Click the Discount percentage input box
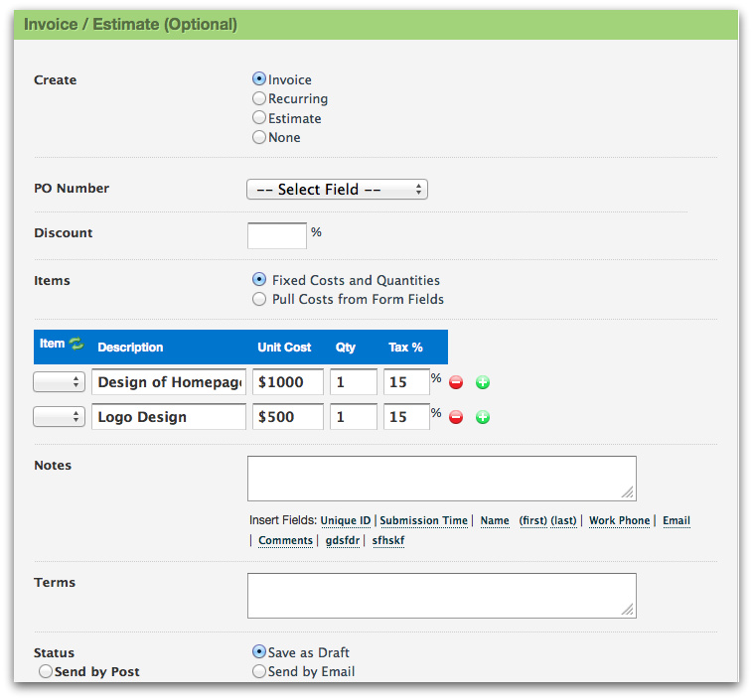753x700 pixels. pos(277,235)
